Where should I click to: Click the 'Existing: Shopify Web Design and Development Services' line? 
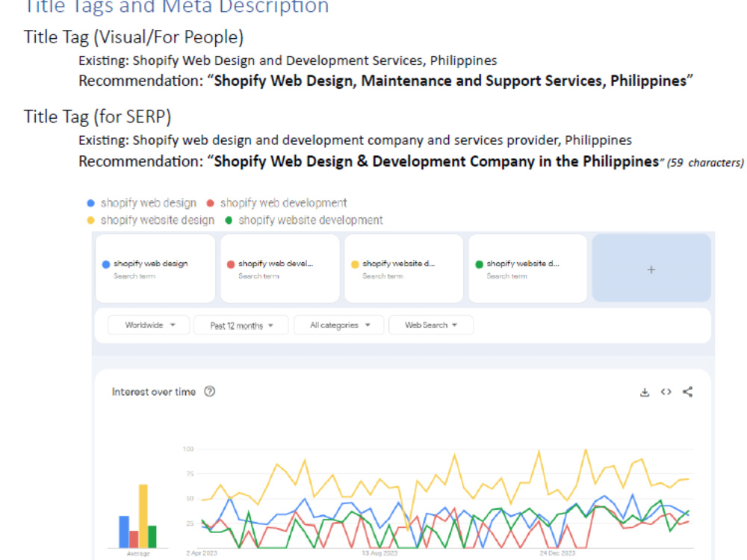[x=288, y=60]
